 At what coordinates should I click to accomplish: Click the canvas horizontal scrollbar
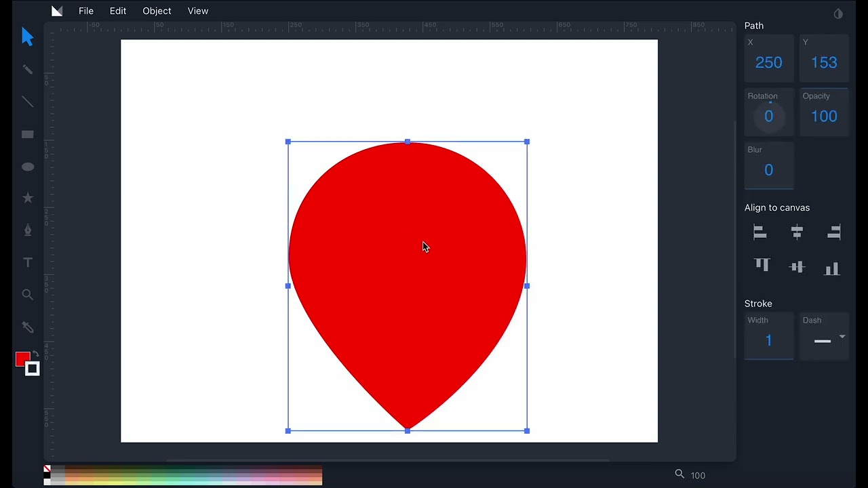point(387,460)
